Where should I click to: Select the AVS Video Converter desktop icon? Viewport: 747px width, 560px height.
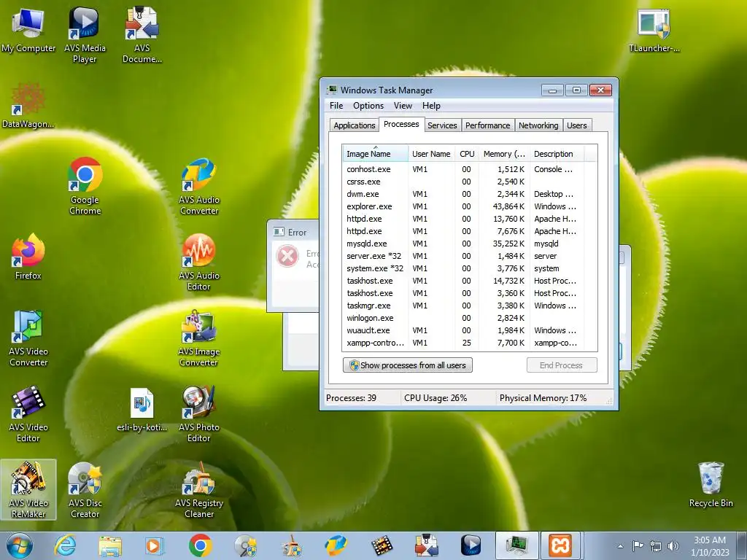(x=28, y=338)
